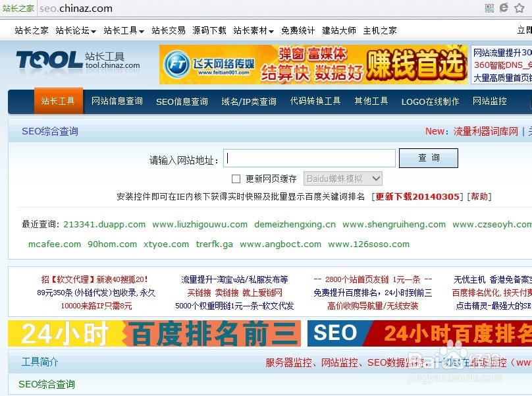Select the 代码转换工具 tab

click(315, 101)
